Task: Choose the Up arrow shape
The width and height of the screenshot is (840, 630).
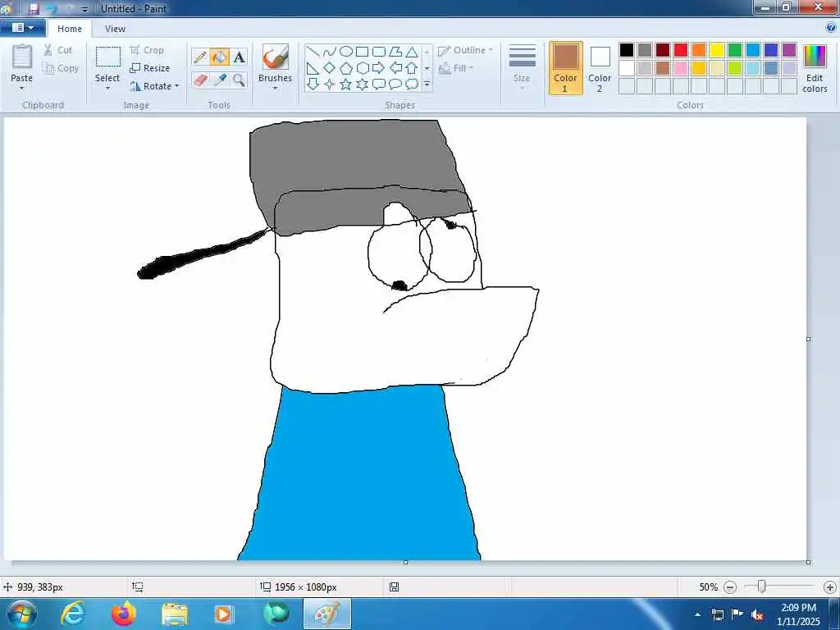Action: (412, 68)
